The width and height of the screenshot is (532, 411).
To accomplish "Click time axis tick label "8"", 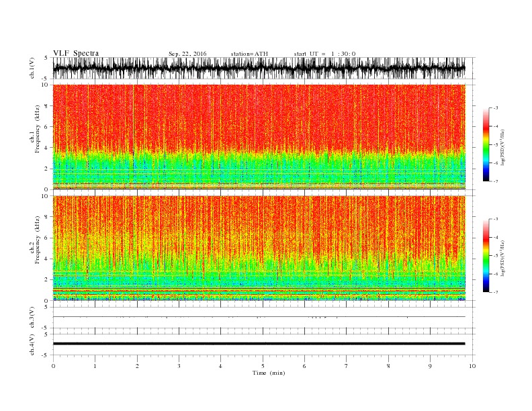I will [x=388, y=366].
